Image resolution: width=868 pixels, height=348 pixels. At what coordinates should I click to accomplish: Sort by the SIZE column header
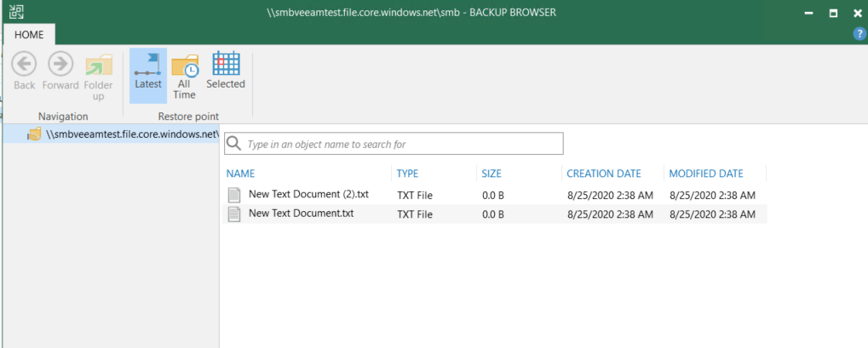pos(491,174)
